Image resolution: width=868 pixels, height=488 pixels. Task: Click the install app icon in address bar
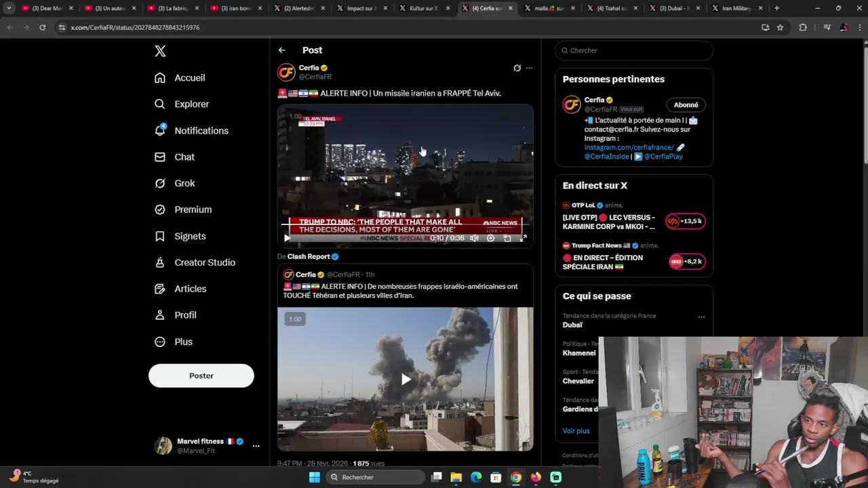pyautogui.click(x=766, y=27)
